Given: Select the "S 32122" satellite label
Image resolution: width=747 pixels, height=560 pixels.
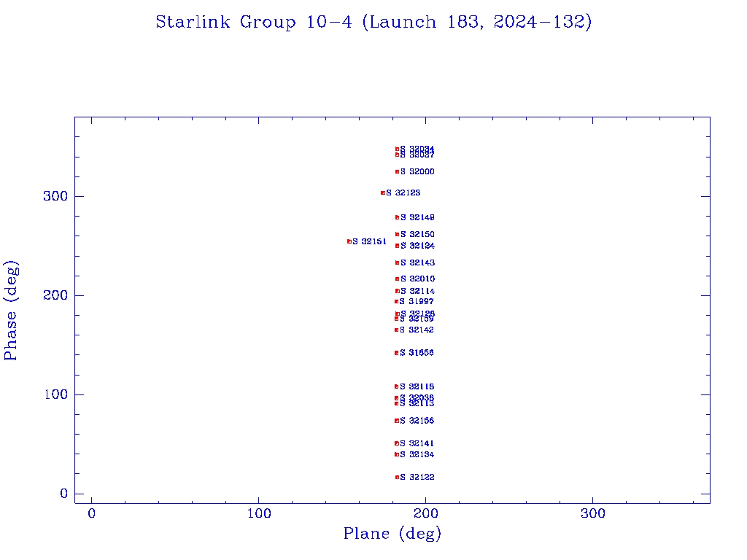Looking at the screenshot, I should click(x=417, y=477).
